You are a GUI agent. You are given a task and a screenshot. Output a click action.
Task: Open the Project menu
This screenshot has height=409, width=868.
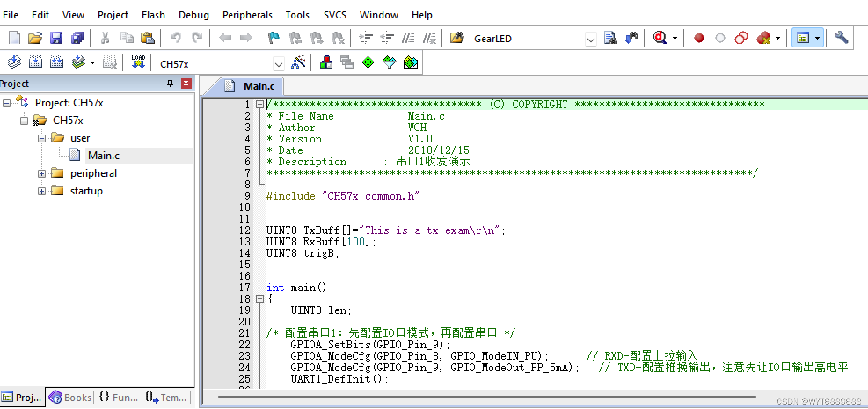113,15
